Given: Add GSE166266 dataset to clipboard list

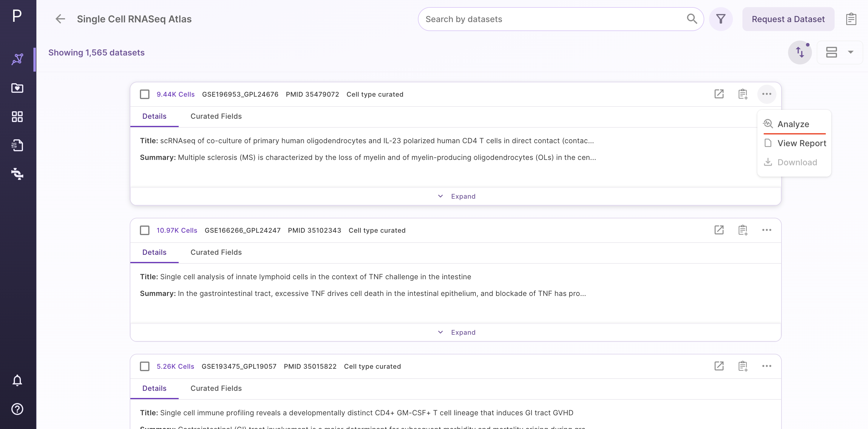Looking at the screenshot, I should point(743,230).
